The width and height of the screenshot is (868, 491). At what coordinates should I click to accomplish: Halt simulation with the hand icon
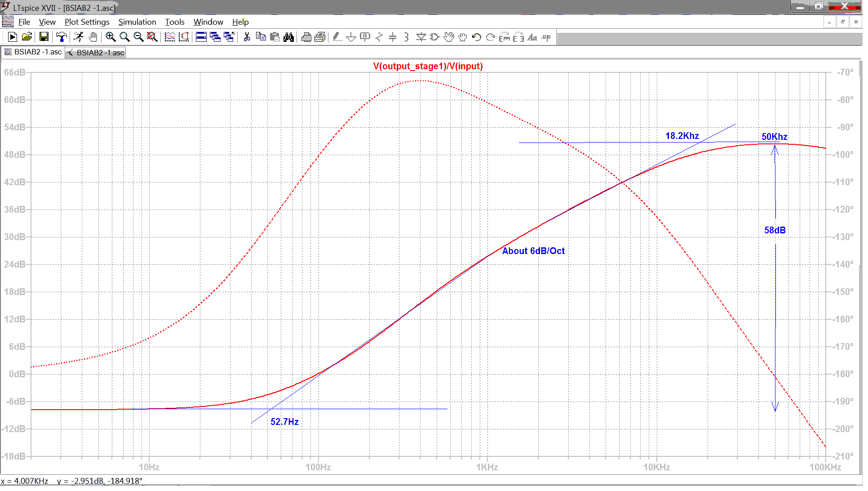(x=93, y=37)
